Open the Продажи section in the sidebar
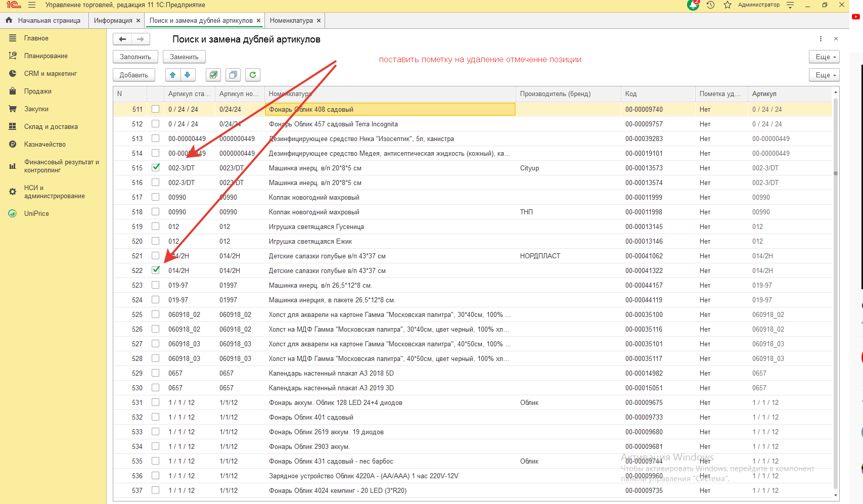Image resolution: width=863 pixels, height=504 pixels. click(x=38, y=91)
